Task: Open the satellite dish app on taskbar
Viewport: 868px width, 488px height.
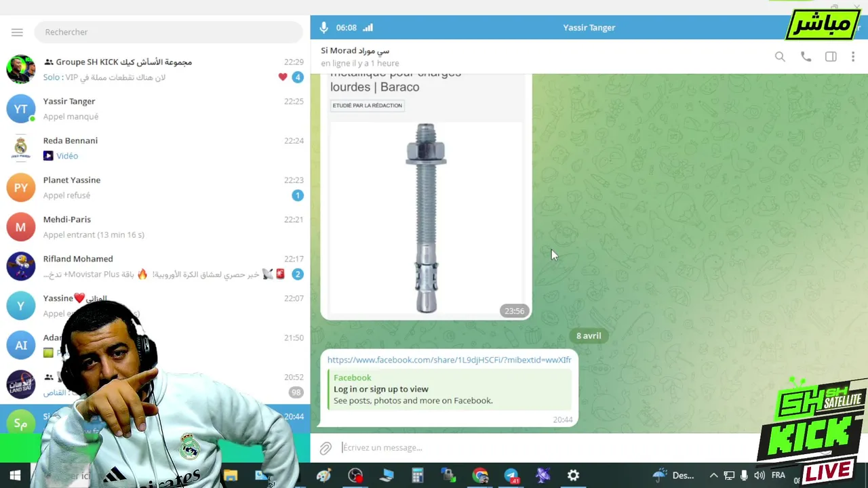Action: (542, 476)
